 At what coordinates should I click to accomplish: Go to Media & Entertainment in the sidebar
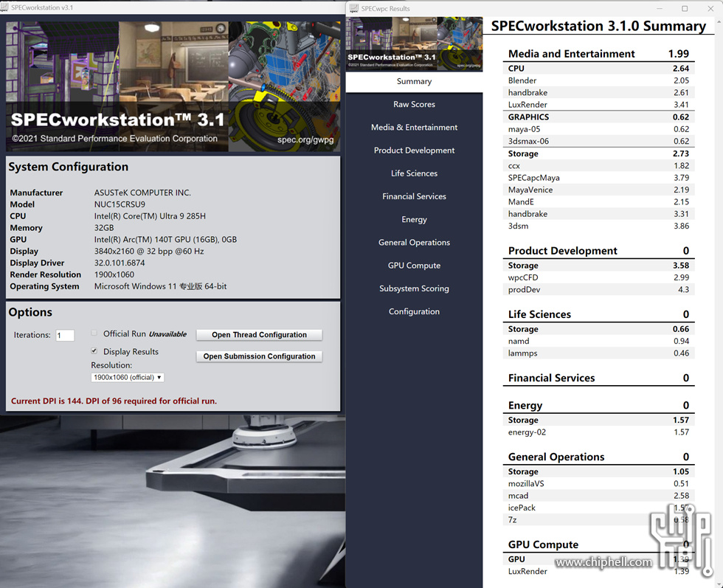pyautogui.click(x=414, y=128)
